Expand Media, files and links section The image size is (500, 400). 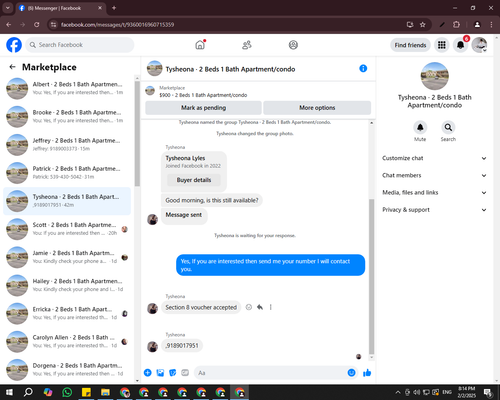coord(434,193)
